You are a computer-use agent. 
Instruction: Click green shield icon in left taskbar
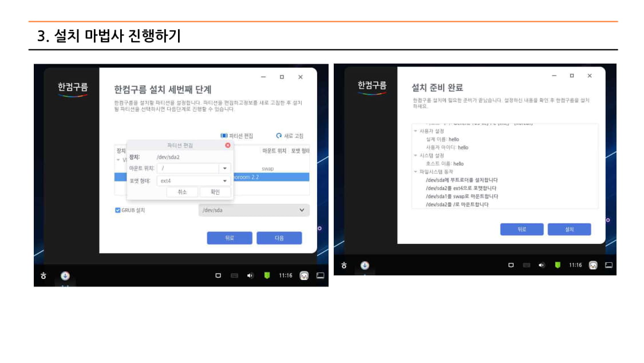pyautogui.click(x=267, y=275)
